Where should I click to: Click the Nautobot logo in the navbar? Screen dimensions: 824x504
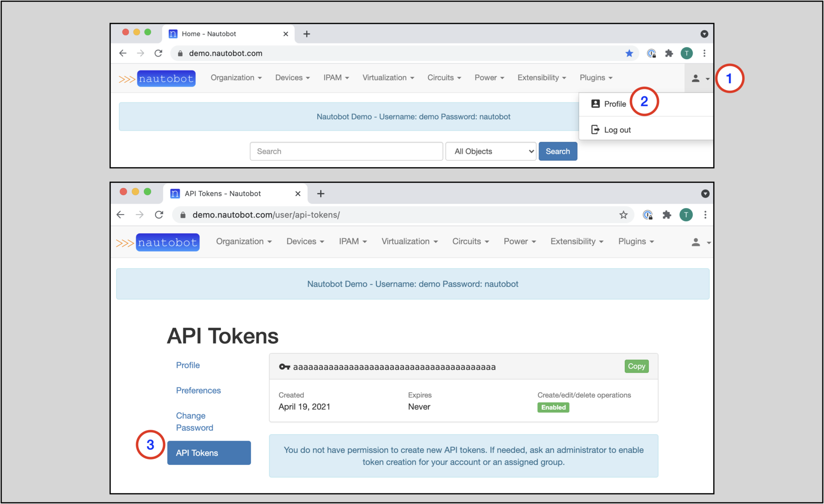coord(166,78)
